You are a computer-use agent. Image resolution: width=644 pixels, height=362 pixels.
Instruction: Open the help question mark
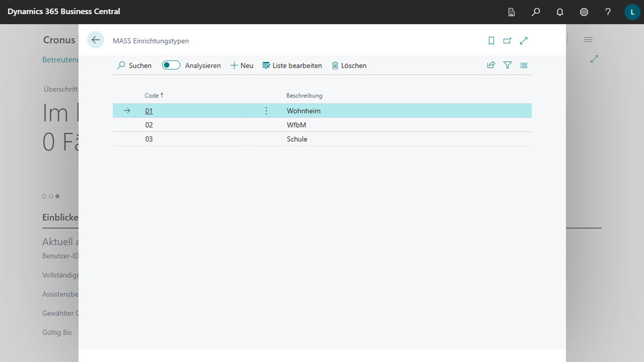[608, 12]
